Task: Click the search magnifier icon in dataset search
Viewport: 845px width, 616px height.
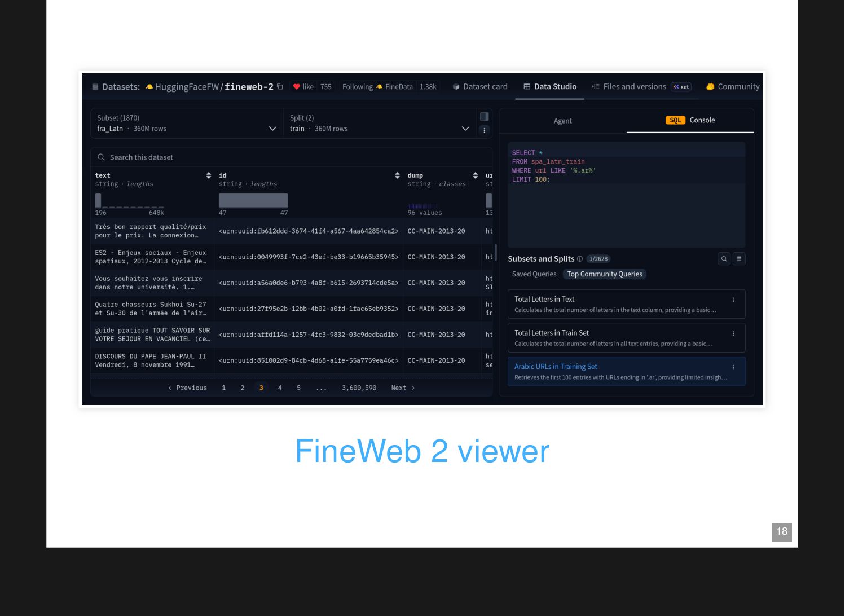Action: [102, 157]
